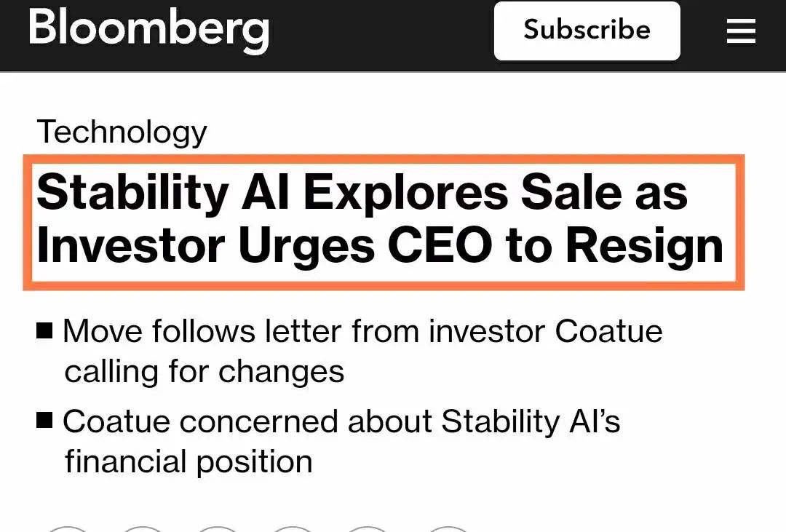Tap the sixth, rightmost share circle icon
Image resolution: width=786 pixels, height=532 pixels.
coord(448,528)
